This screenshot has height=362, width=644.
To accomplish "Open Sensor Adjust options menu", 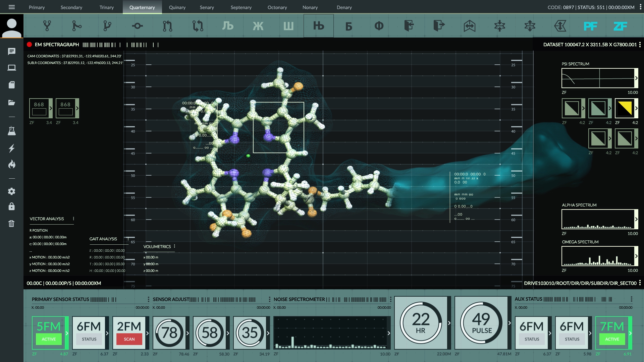I will (269, 299).
